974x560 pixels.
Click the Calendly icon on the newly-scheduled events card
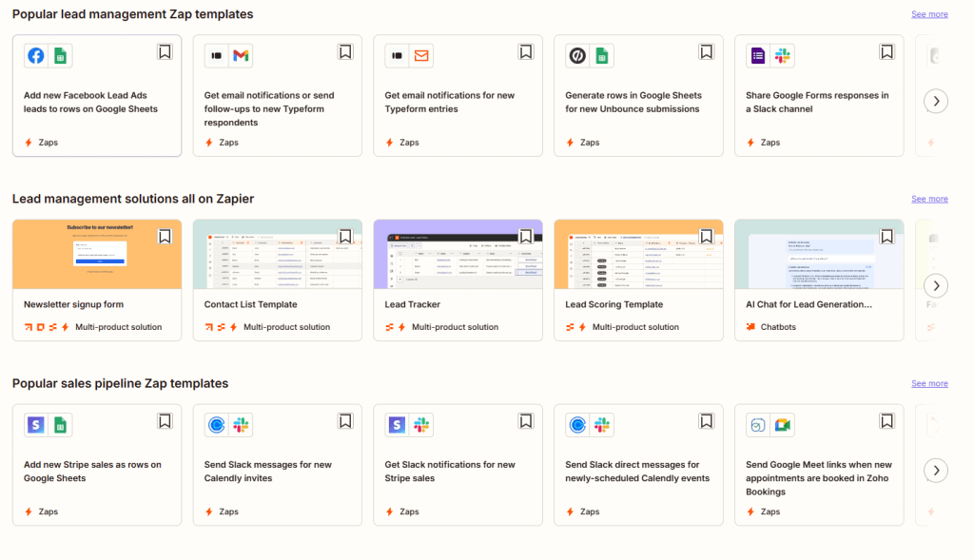tap(577, 425)
